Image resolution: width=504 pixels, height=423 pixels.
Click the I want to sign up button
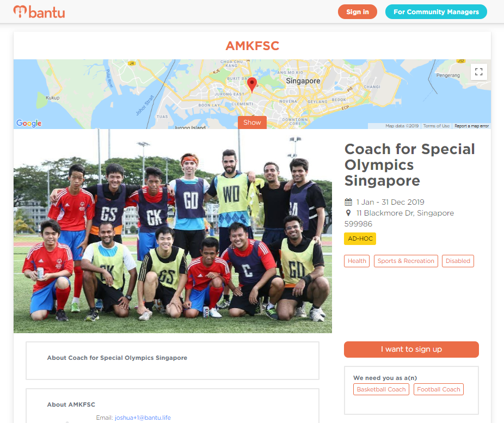point(411,350)
